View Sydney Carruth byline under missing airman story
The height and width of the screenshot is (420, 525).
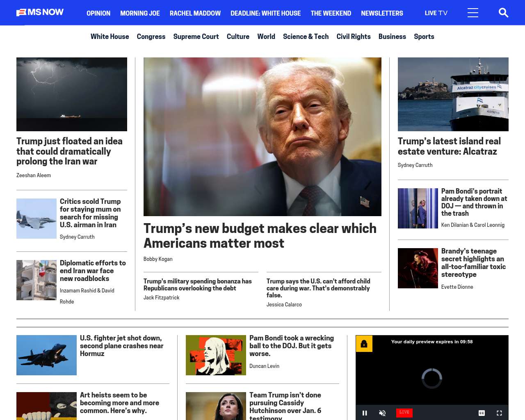pyautogui.click(x=77, y=237)
